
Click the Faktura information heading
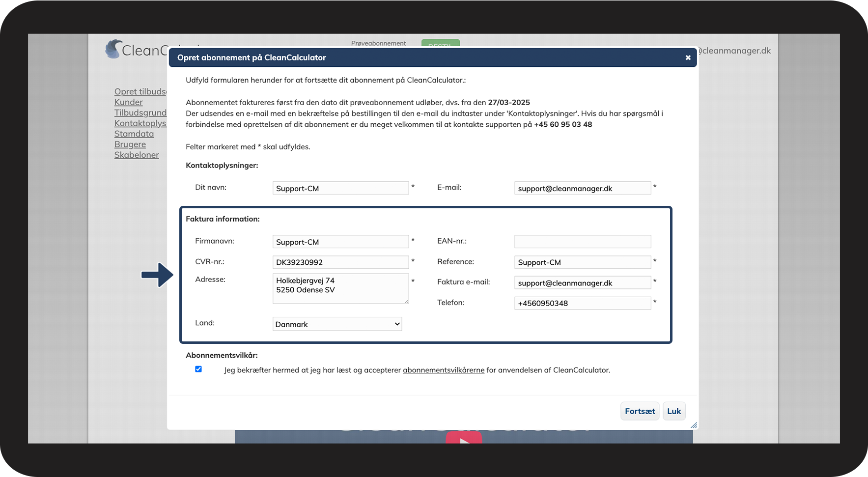click(223, 219)
